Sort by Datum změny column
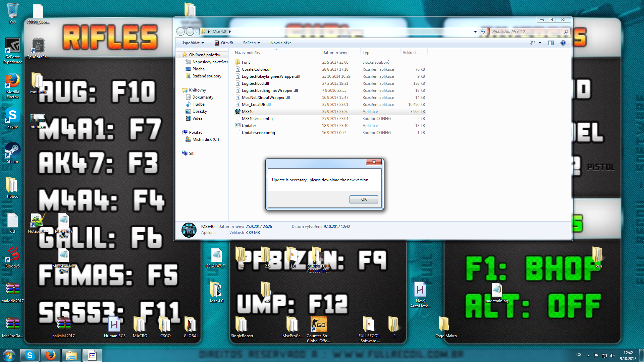The height and width of the screenshot is (362, 644). coord(340,53)
